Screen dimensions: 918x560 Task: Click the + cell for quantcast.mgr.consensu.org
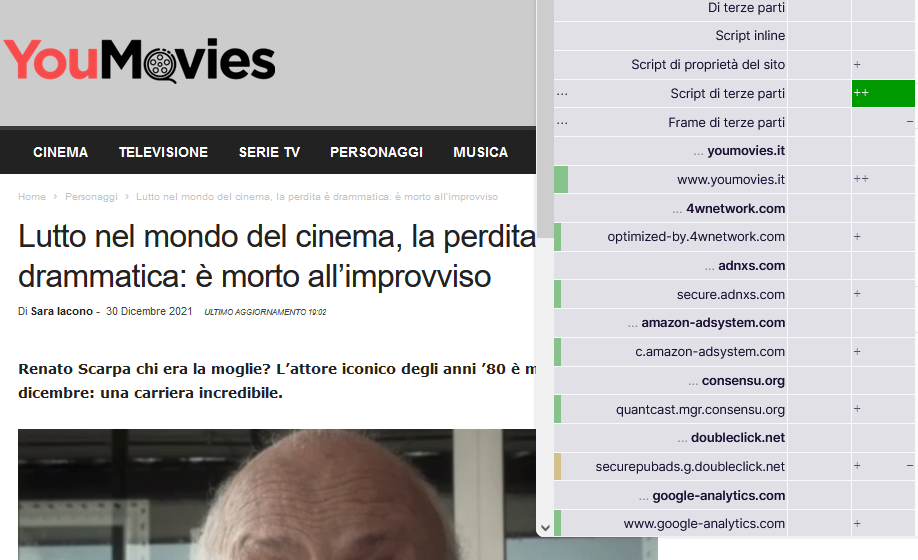point(883,410)
